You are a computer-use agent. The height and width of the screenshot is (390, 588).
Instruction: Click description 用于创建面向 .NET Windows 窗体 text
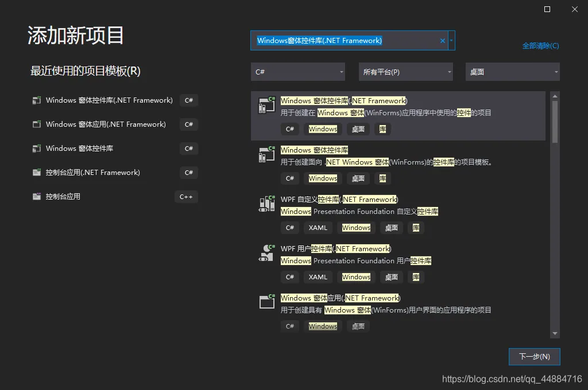(x=386, y=162)
